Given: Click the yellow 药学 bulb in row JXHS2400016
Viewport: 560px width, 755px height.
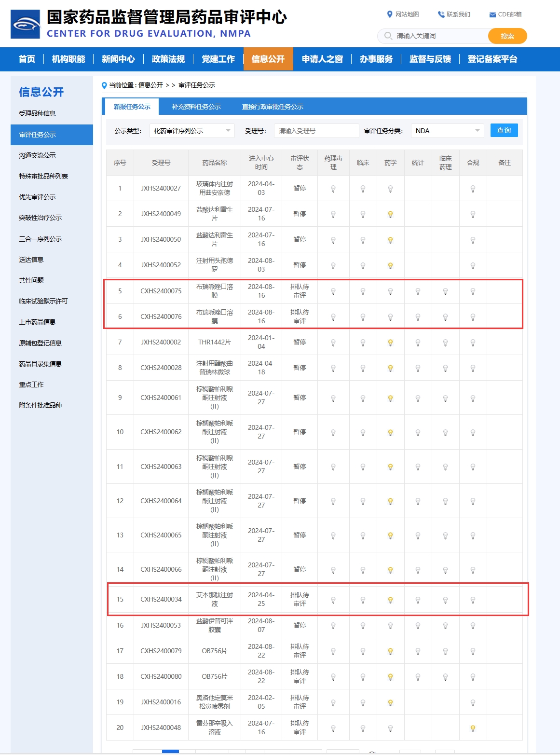Looking at the screenshot, I should click(391, 702).
